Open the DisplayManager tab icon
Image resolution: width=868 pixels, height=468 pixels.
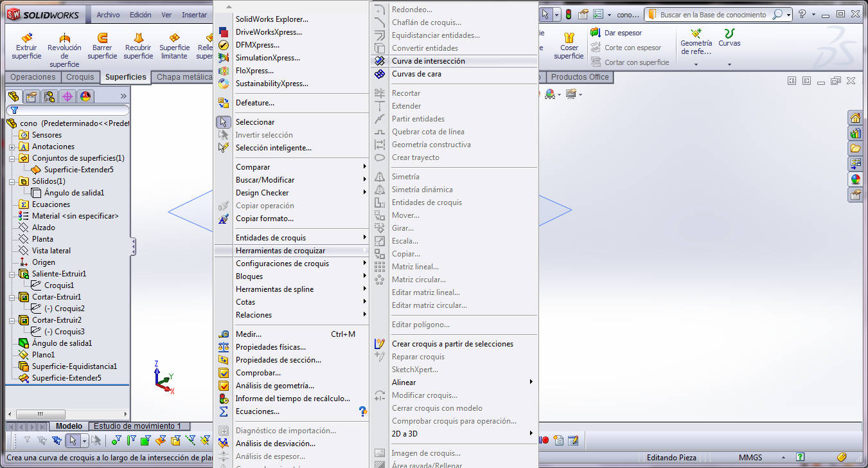pyautogui.click(x=85, y=96)
